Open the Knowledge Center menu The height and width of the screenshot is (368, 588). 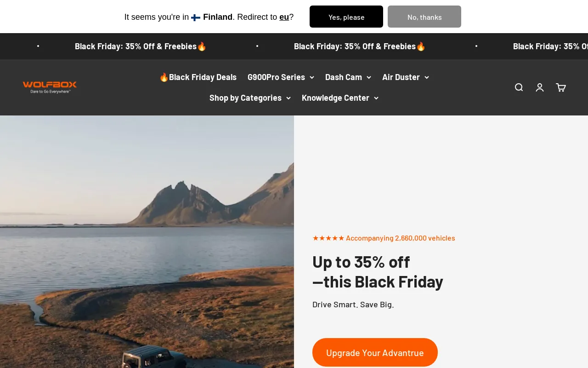click(x=340, y=98)
